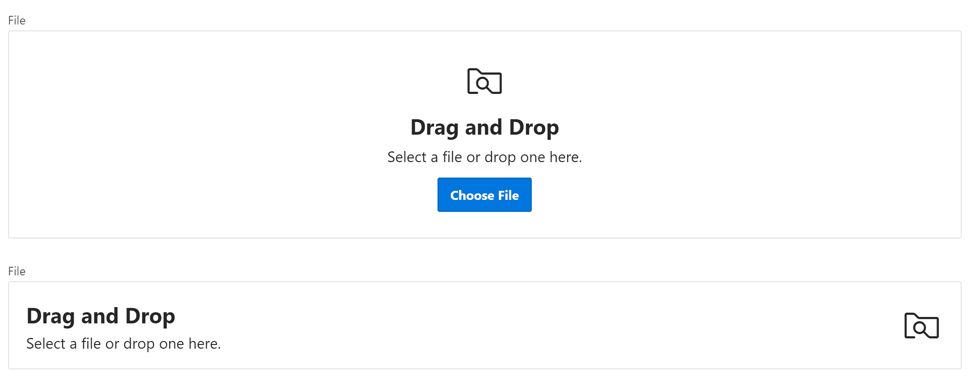
Task: Click the bottom 'Select a file' instruction text
Action: (x=124, y=343)
